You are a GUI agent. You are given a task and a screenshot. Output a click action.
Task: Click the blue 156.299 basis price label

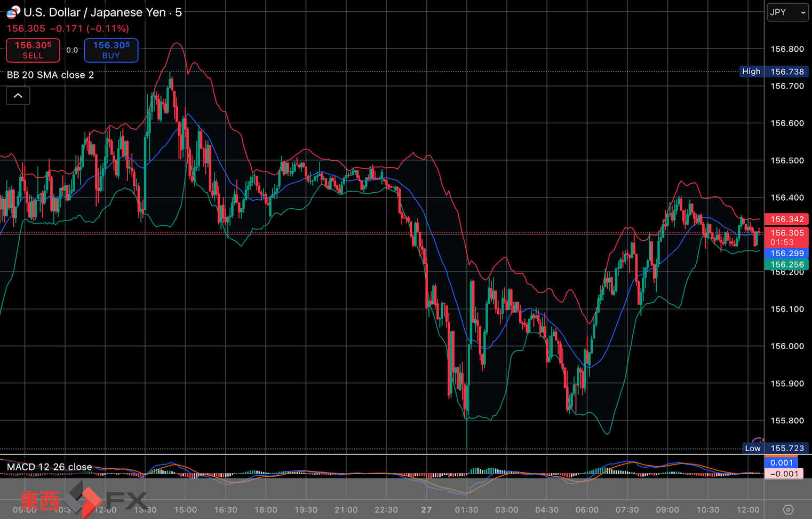click(x=786, y=254)
